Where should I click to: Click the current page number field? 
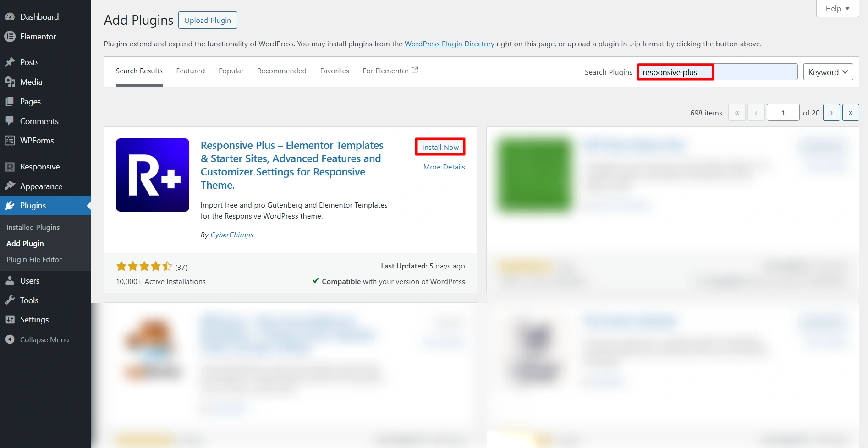783,113
